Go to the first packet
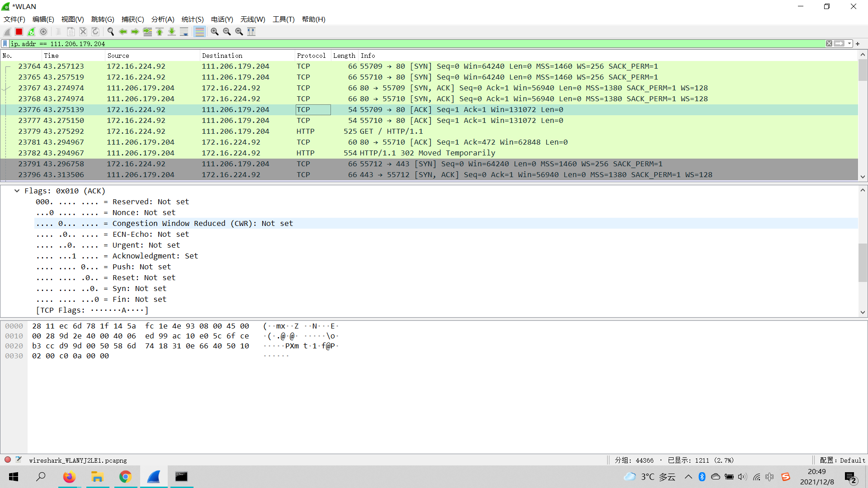 pyautogui.click(x=160, y=32)
